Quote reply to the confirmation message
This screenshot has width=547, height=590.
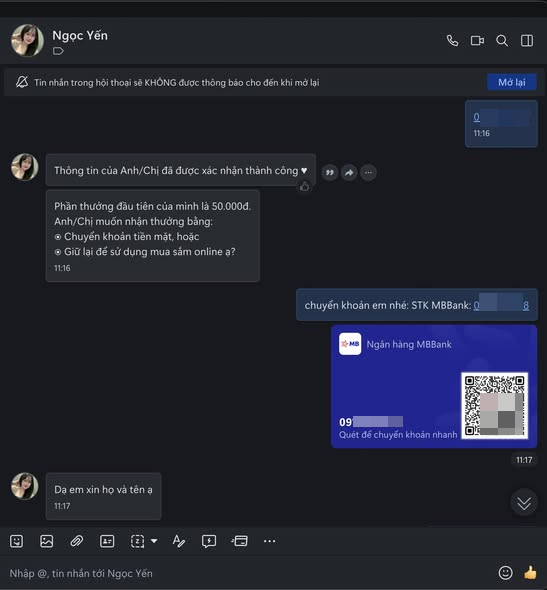coord(330,173)
